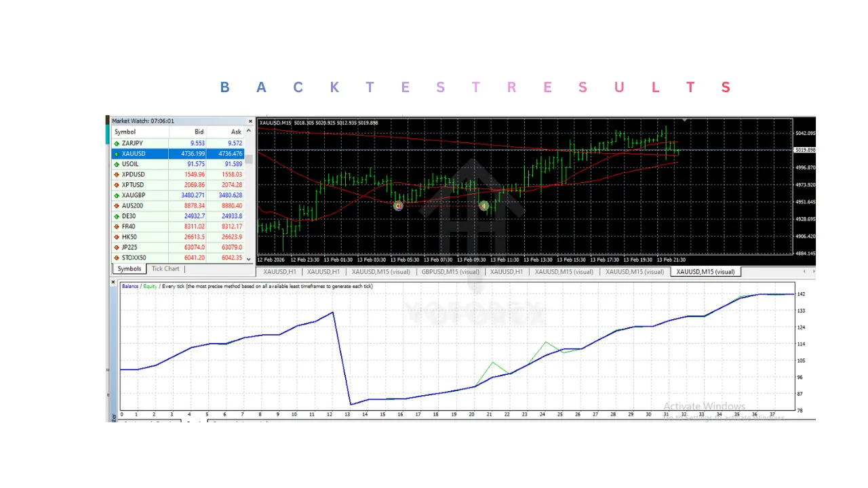
Task: Click the Activate Windows notice
Action: [704, 407]
